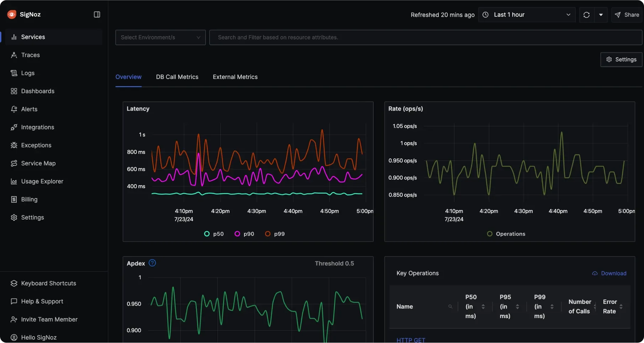
Task: Go to the Exceptions page
Action: click(x=36, y=145)
